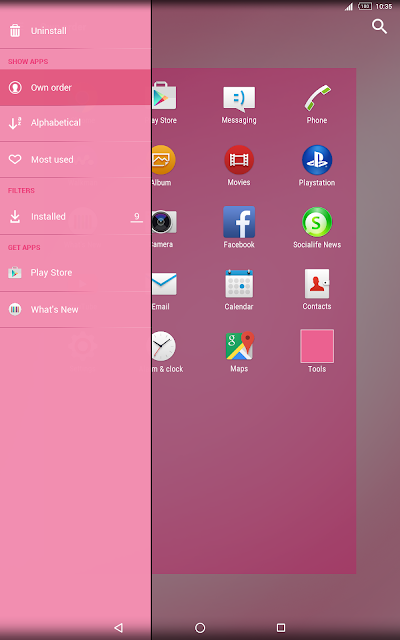This screenshot has width=400, height=640.
Task: Tap the Uninstall label in the drawer
Action: click(49, 31)
